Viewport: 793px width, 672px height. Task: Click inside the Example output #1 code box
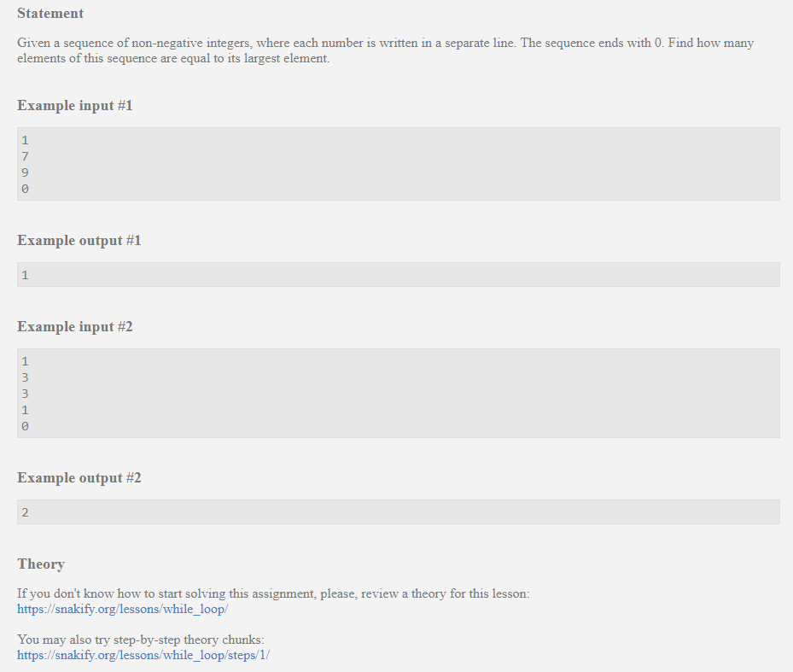pos(398,275)
